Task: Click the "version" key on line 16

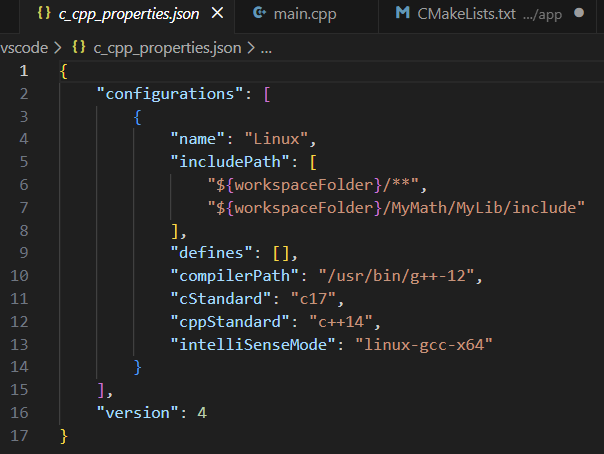Action: point(138,413)
